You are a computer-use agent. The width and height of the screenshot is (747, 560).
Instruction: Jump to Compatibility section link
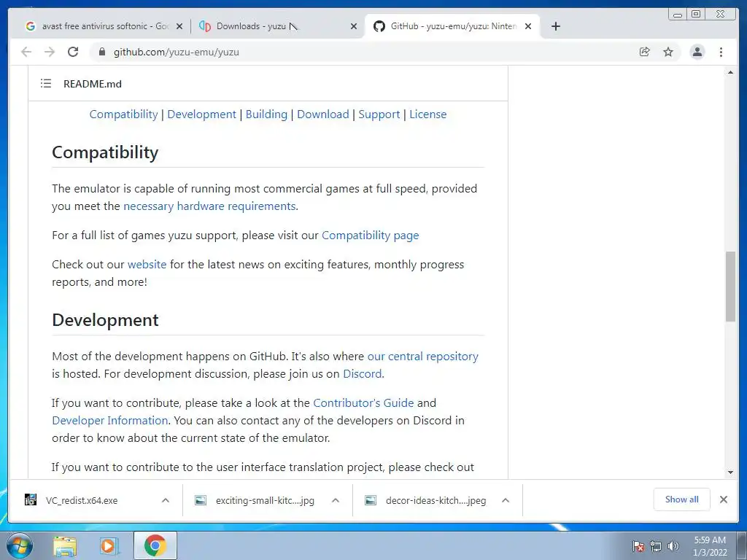[x=123, y=114]
